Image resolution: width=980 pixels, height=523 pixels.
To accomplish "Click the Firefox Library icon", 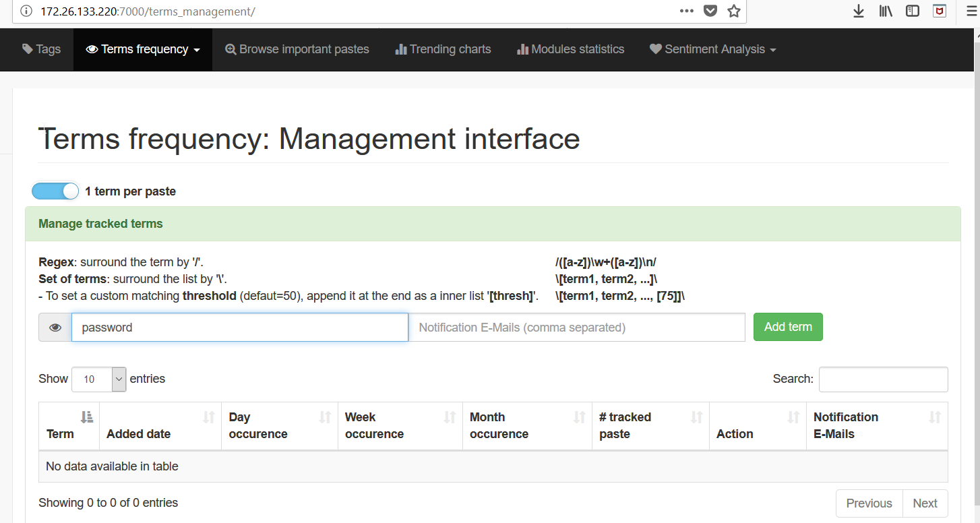I will point(885,11).
